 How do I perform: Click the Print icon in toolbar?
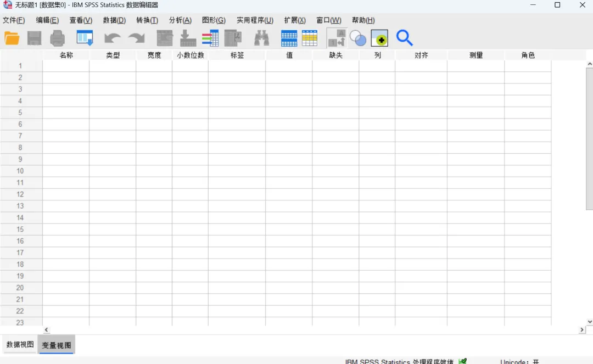[58, 38]
